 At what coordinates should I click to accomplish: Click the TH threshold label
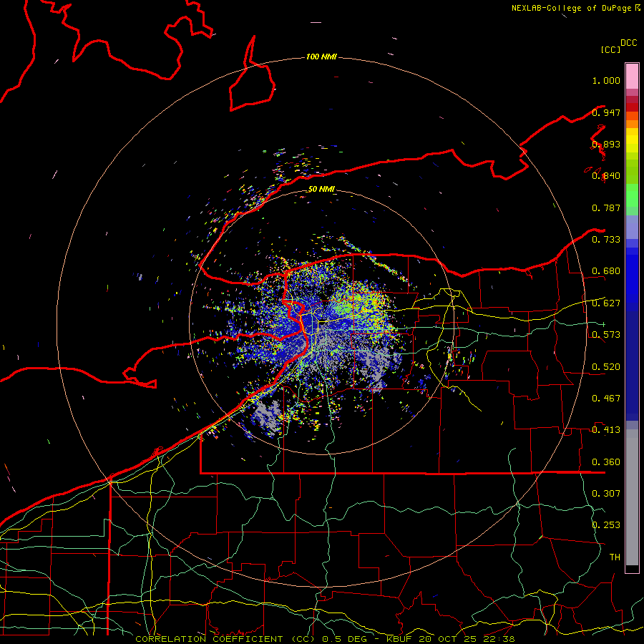pos(615,557)
